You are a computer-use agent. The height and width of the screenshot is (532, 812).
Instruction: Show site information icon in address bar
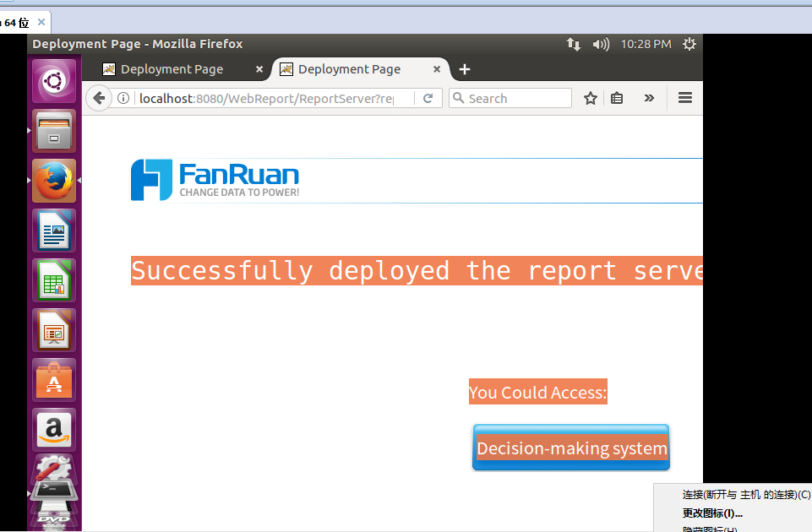123,98
